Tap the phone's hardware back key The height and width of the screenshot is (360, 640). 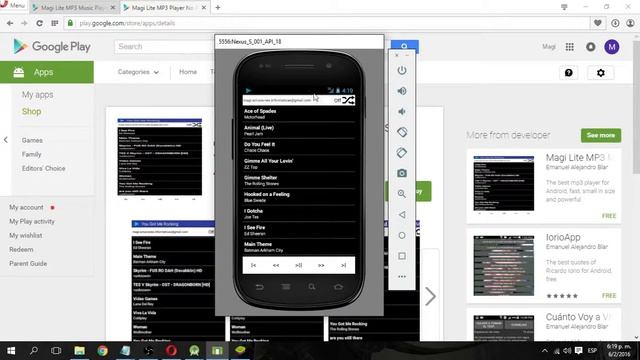tap(259, 287)
